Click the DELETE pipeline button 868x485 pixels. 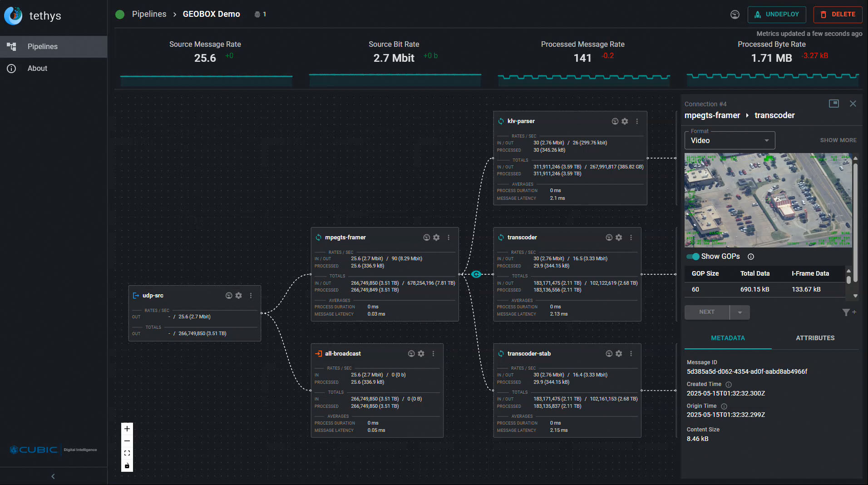point(838,15)
